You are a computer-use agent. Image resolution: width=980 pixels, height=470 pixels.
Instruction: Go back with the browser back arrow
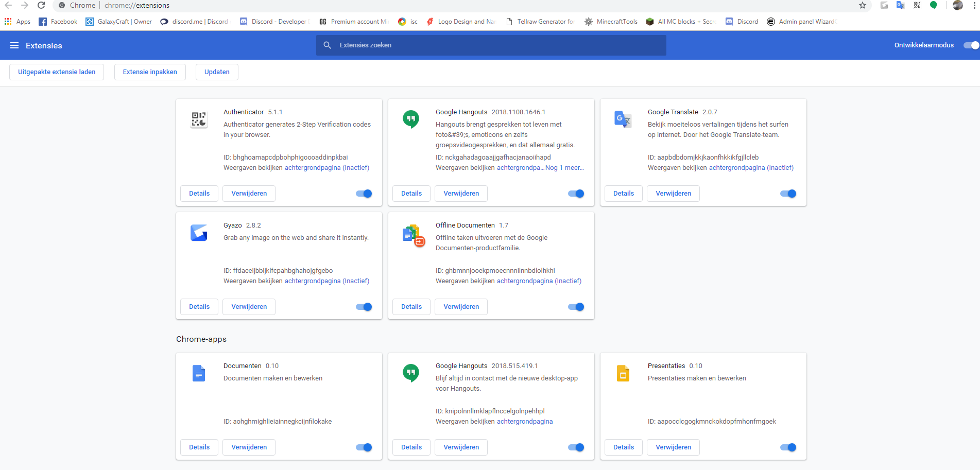click(x=8, y=5)
